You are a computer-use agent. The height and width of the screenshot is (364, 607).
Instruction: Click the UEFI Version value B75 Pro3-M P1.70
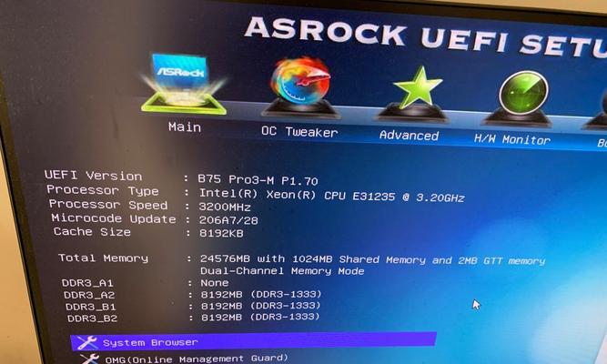(x=258, y=179)
